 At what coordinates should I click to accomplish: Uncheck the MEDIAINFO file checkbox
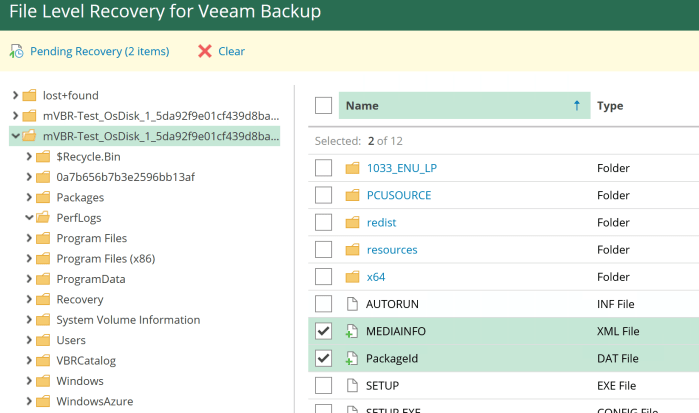(323, 331)
